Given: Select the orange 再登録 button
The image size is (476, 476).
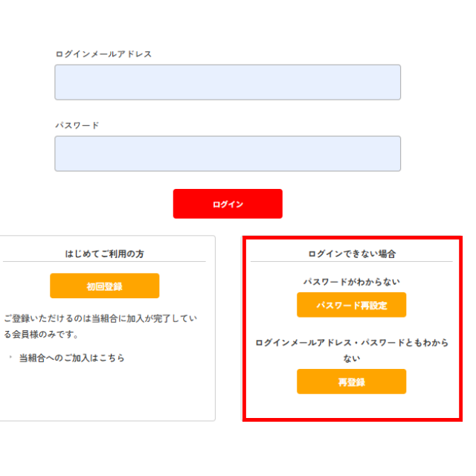Looking at the screenshot, I should (351, 382).
